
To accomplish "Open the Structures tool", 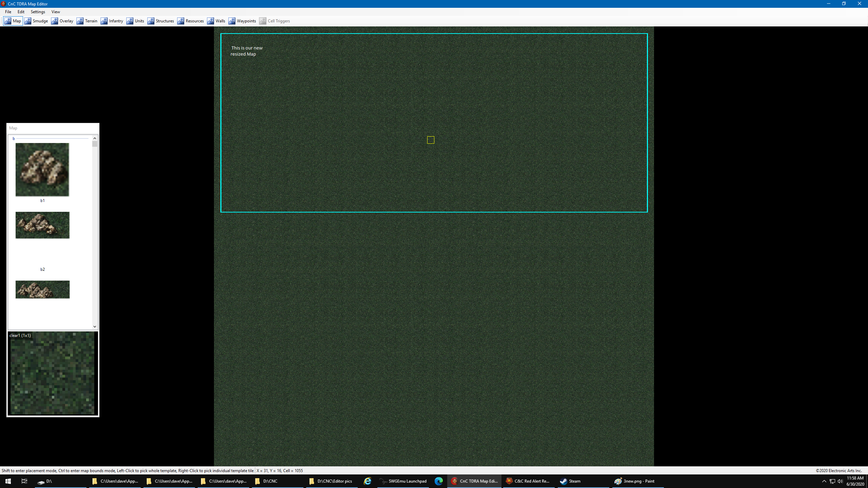I will point(161,21).
